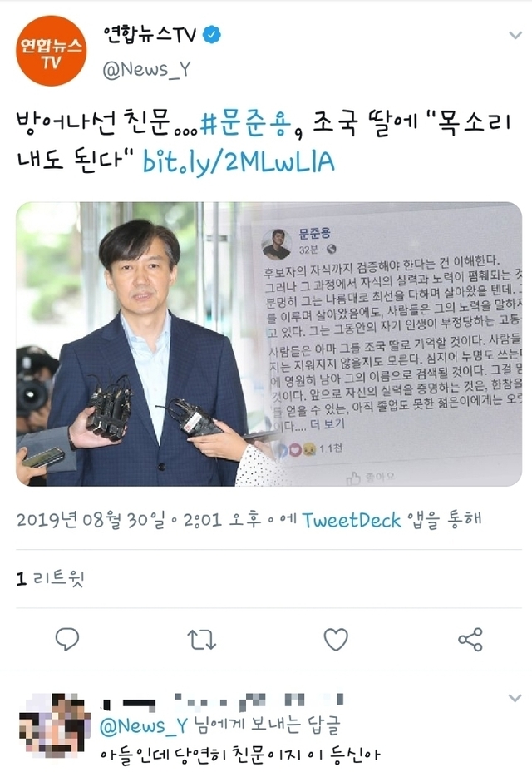Open the share icon for the tweet
532x777 pixels.
[x=470, y=639]
